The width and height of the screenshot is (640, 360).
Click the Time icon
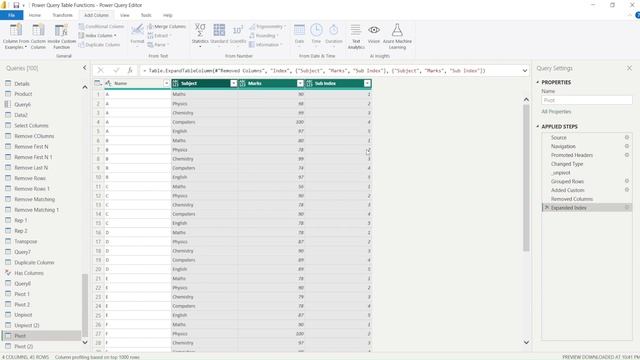point(316,30)
